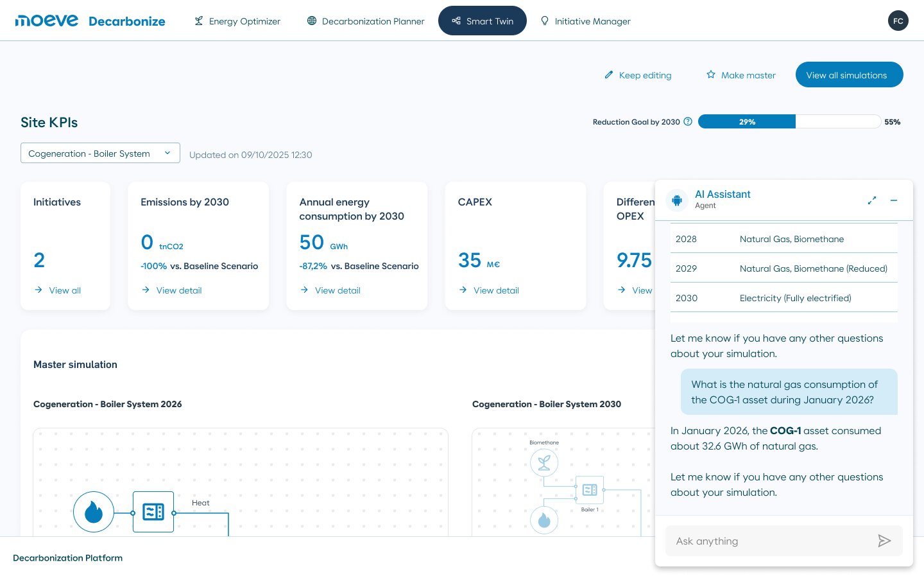Image resolution: width=924 pixels, height=578 pixels.
Task: Go to Initiative Manager tab
Action: coord(585,21)
